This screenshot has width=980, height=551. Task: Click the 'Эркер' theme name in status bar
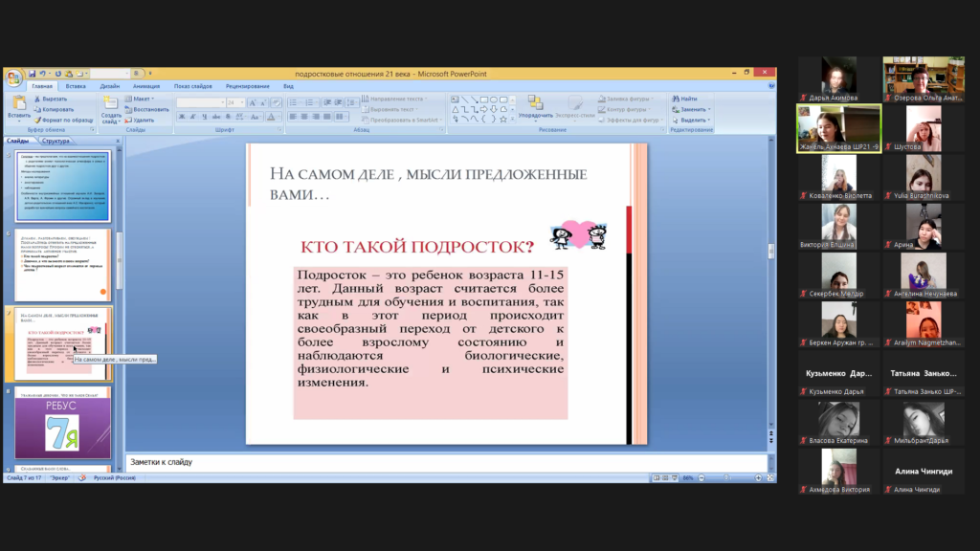tap(60, 478)
